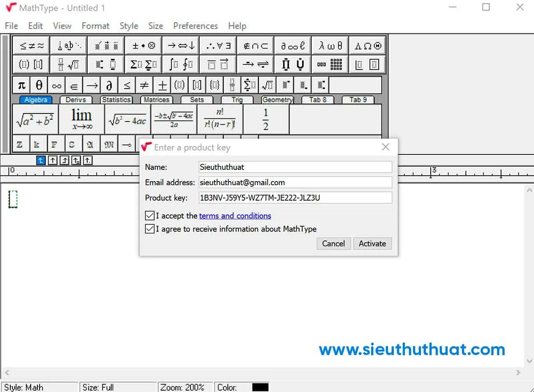The height and width of the screenshot is (392, 534).
Task: Open the matrix templates palette
Action: (x=330, y=65)
